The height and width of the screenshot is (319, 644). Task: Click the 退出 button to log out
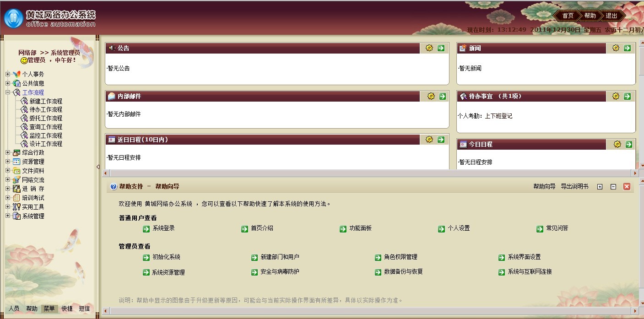click(612, 16)
